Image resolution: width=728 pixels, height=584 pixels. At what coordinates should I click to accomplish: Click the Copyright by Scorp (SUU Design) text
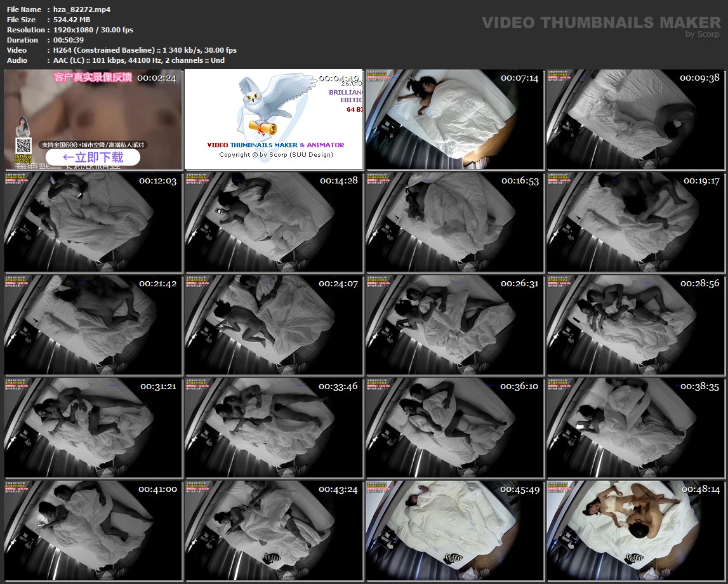point(276,155)
